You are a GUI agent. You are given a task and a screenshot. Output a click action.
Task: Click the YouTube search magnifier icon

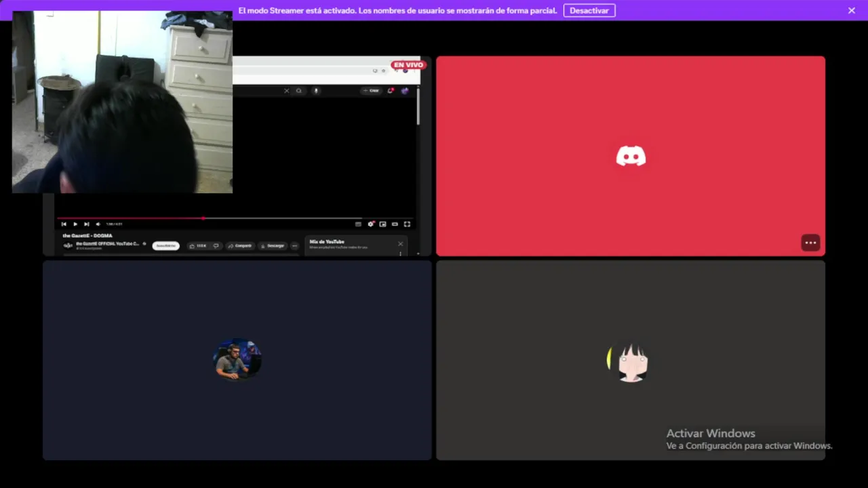pos(299,91)
